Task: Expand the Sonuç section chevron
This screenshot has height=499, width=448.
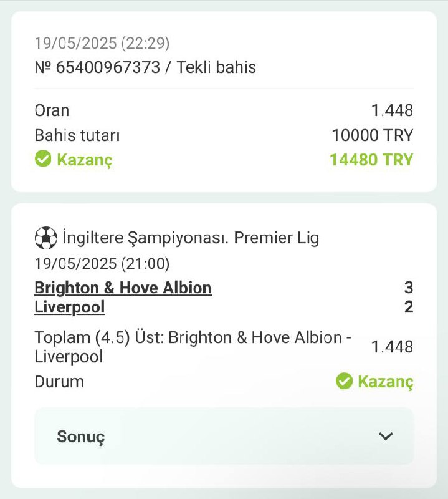Action: [x=386, y=436]
